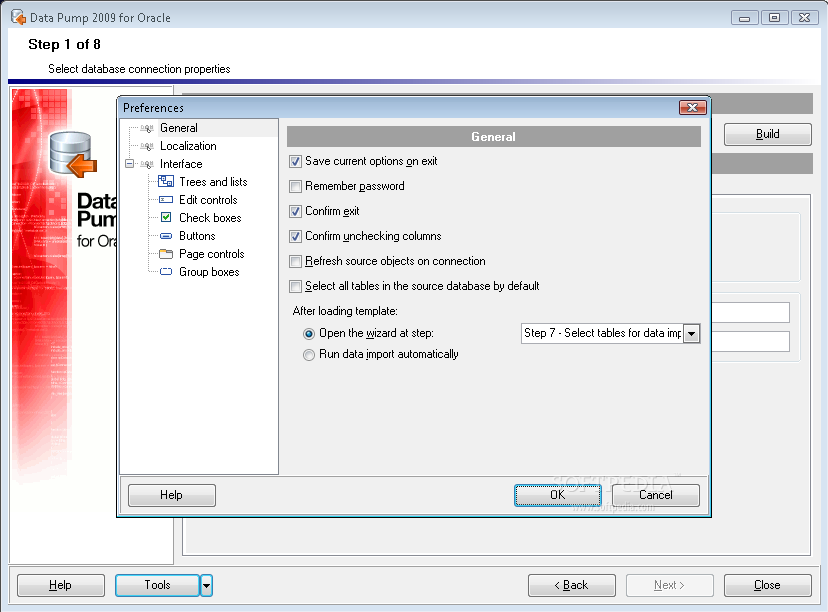The height and width of the screenshot is (612, 828).
Task: Click Cancel in Preferences dialog
Action: 656,495
